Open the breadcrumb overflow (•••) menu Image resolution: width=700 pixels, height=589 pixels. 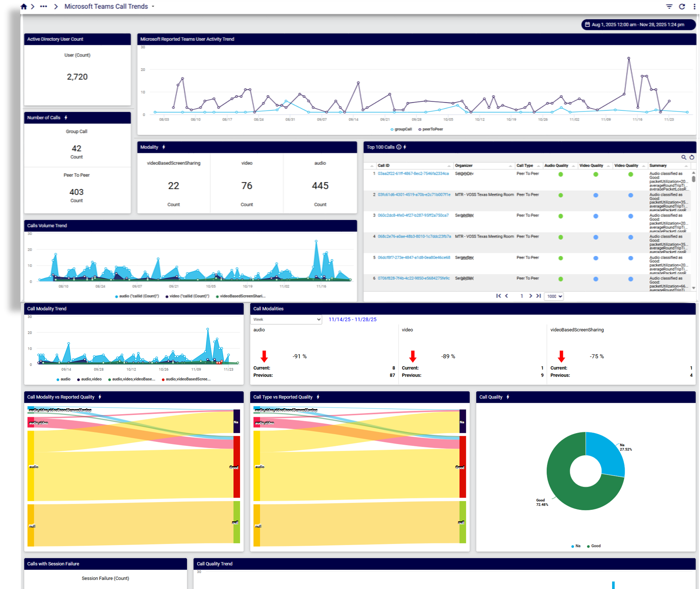click(x=43, y=6)
